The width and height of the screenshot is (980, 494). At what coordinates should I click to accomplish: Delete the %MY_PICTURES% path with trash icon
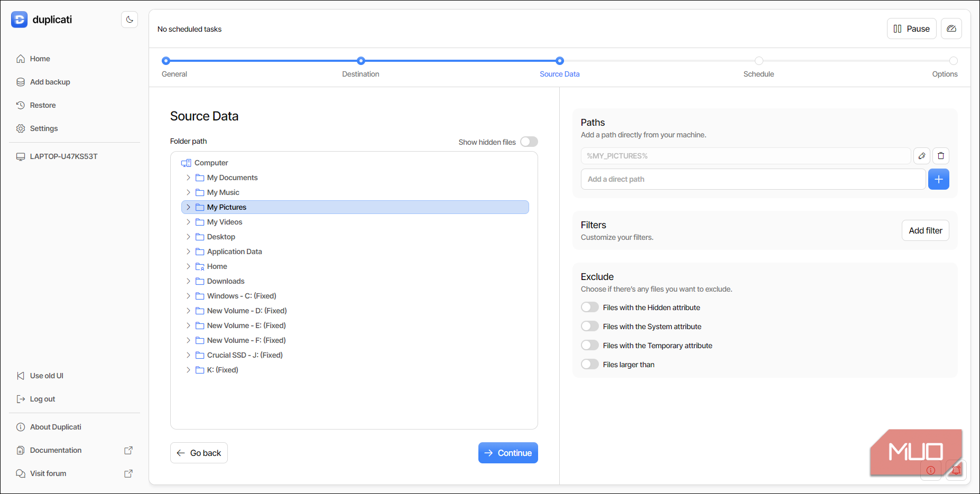coord(941,156)
